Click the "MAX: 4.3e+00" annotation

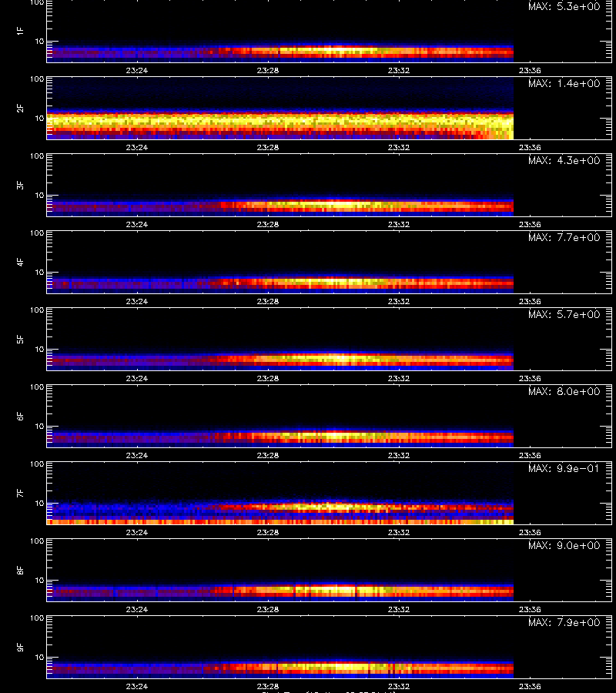564,160
